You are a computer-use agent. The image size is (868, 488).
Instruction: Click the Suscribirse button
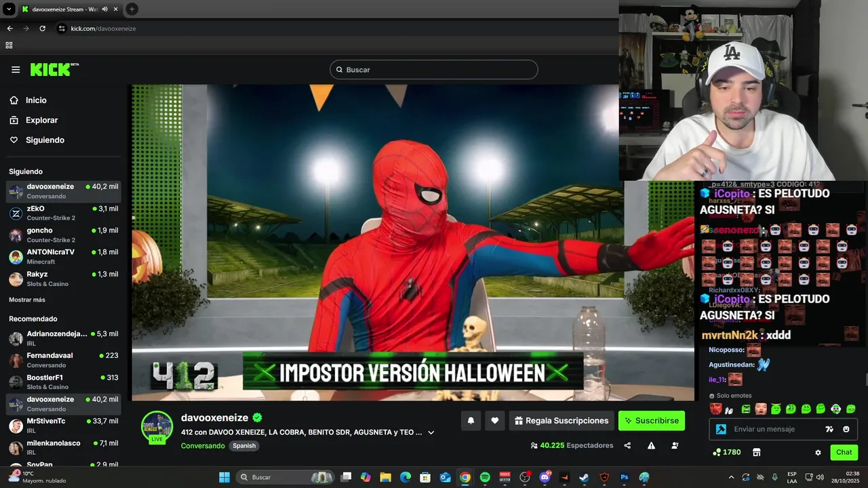tap(652, 421)
